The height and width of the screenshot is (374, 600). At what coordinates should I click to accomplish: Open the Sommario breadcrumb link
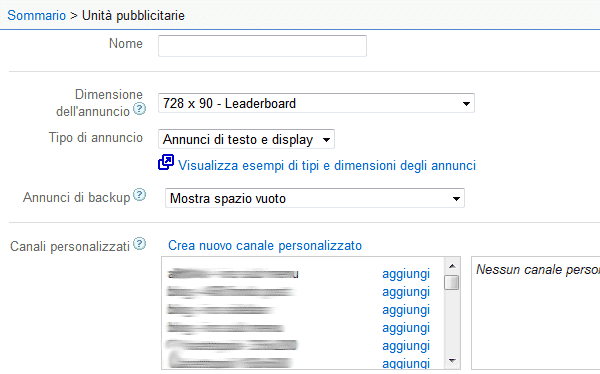click(37, 16)
